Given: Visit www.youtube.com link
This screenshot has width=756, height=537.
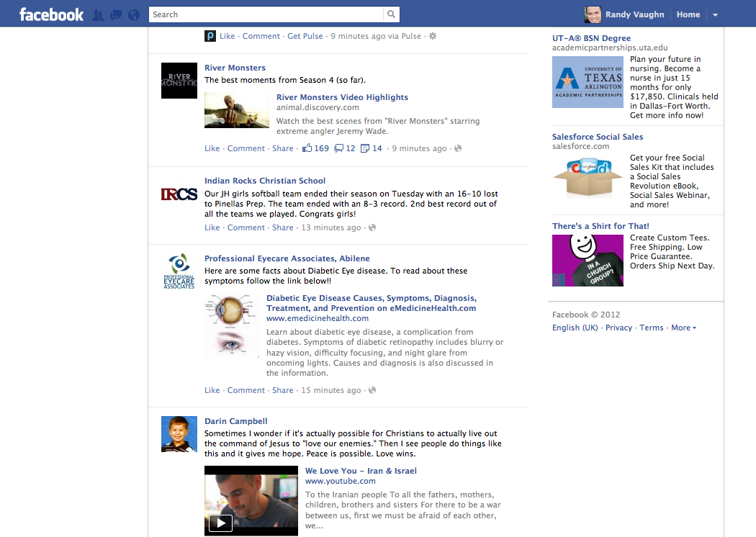Looking at the screenshot, I should 341,481.
